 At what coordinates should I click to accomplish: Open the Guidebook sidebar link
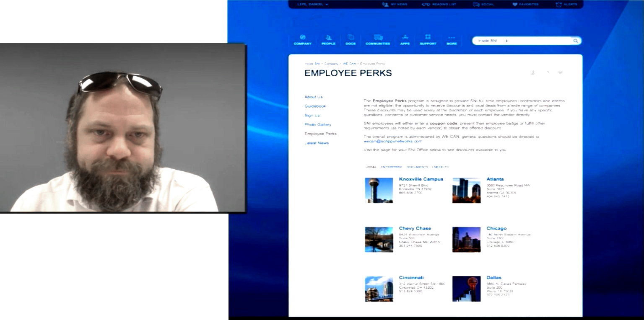[x=315, y=106]
